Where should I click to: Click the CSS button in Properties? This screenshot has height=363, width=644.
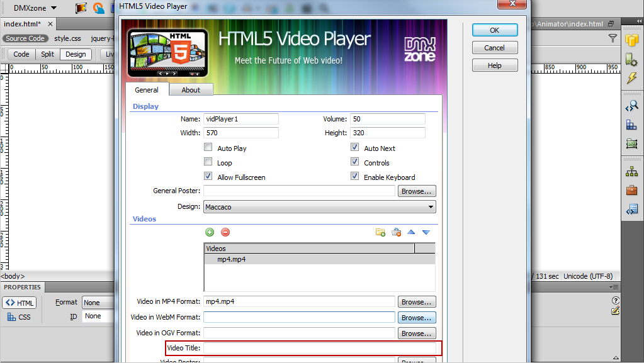(20, 317)
